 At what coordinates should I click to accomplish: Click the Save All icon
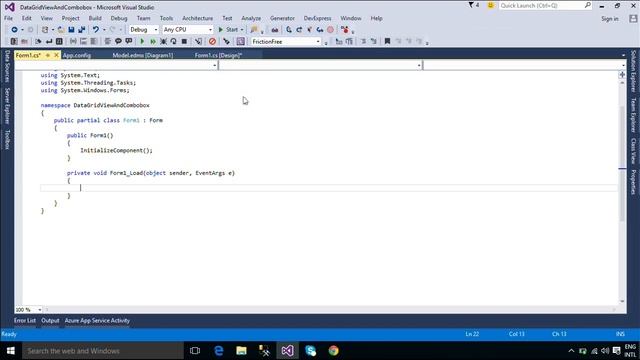tap(82, 30)
